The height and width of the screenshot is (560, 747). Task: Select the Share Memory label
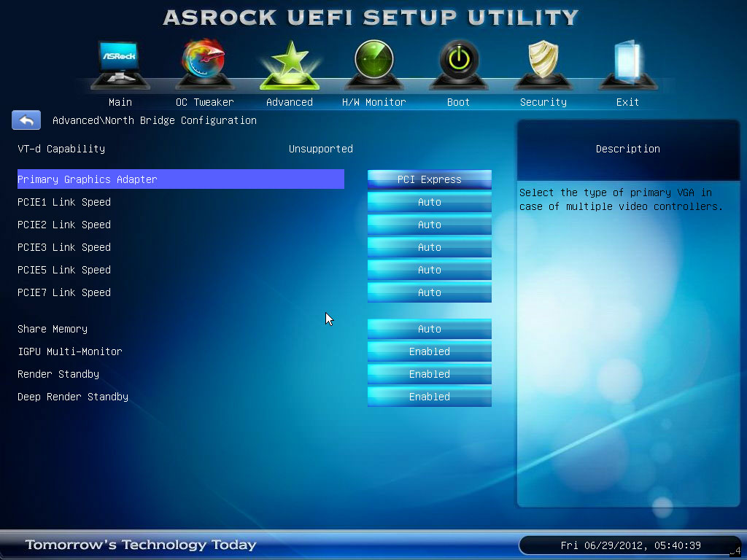53,329
